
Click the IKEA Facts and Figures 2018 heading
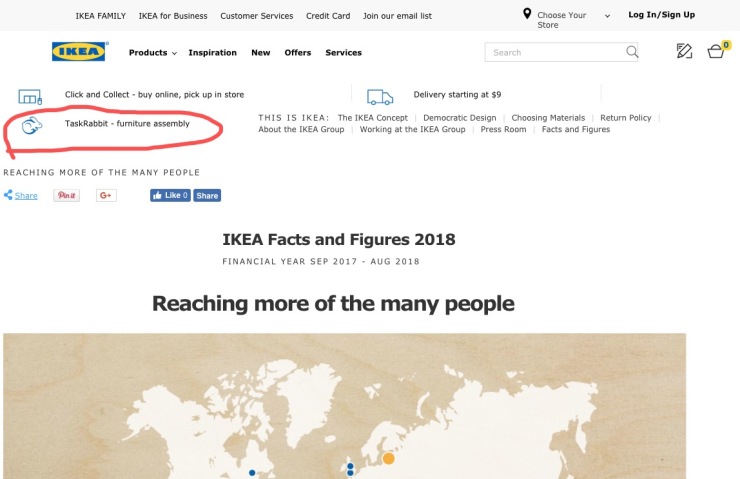pyautogui.click(x=339, y=239)
